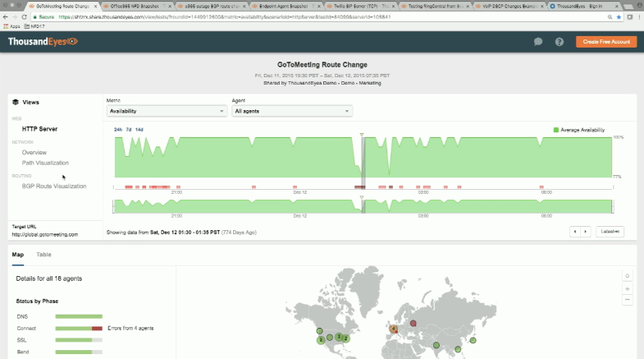Image resolution: width=644 pixels, height=359 pixels.
Task: Reset map view with home icon
Action: pos(628,275)
